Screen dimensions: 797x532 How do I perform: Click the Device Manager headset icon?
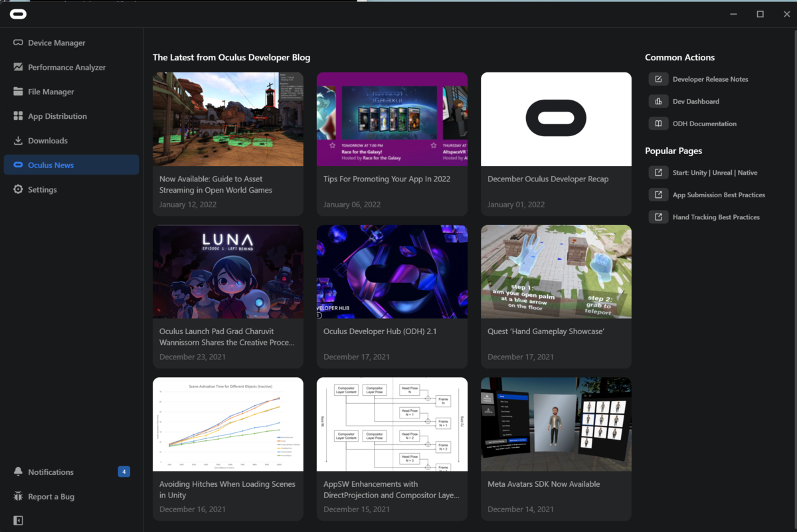point(18,43)
